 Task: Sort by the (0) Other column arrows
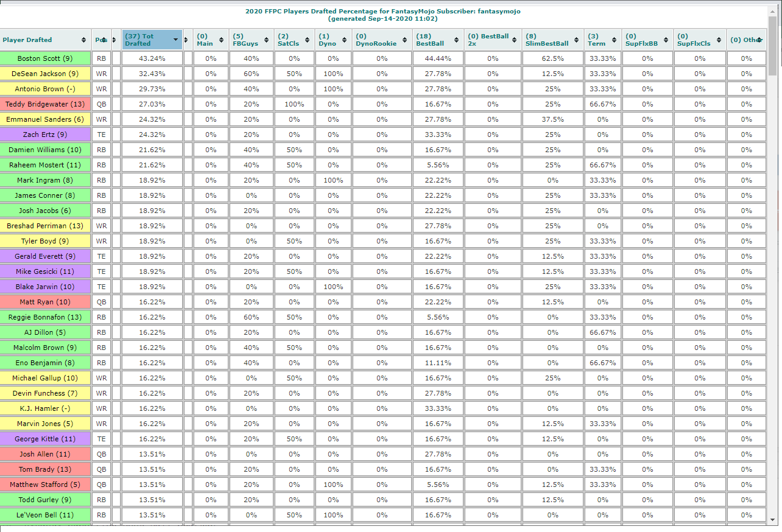[759, 40]
